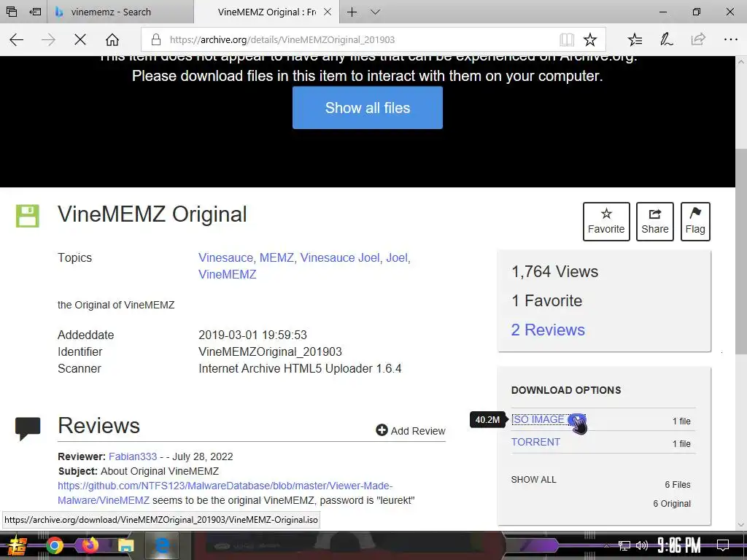This screenshot has width=747, height=560.
Task: Open volume control in system tray
Action: [642, 545]
